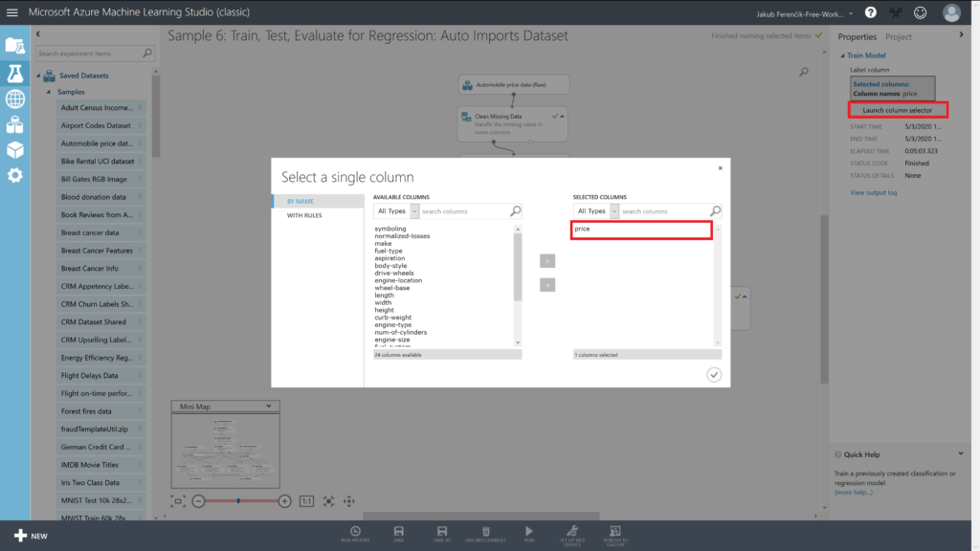Select fuel-type in available columns list
The image size is (980, 551).
pos(389,252)
